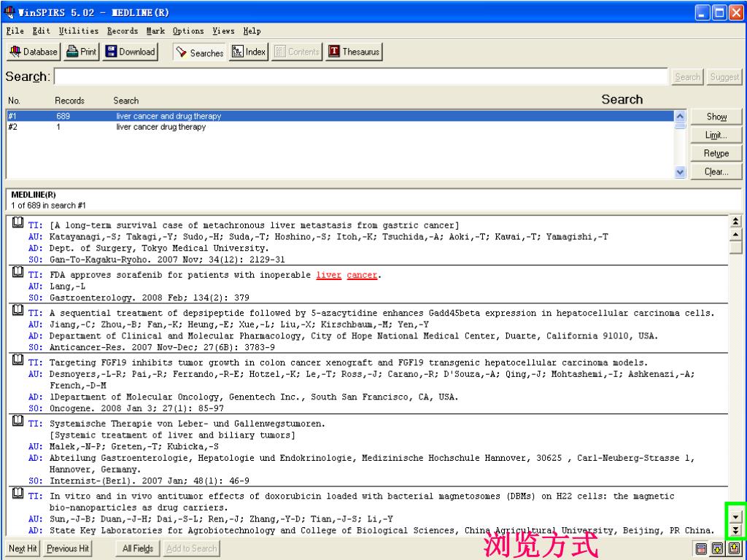Click search history scroll down arrow
747x560 pixels.
click(x=681, y=172)
